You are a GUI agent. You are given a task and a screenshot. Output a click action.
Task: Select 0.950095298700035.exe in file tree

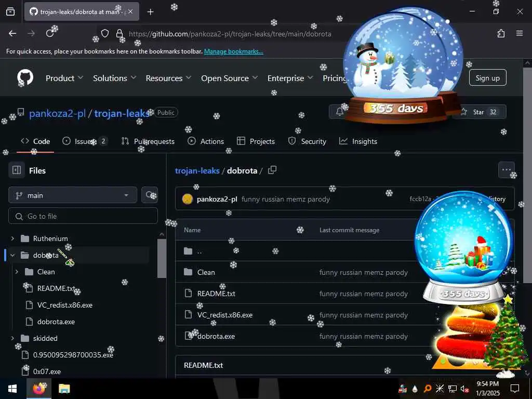(73, 355)
